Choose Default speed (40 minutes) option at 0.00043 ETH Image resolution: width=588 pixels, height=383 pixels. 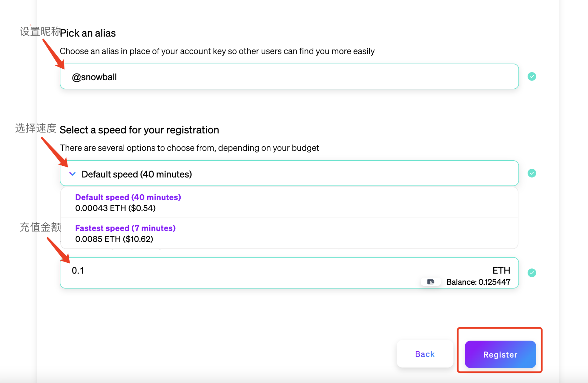[x=128, y=202]
